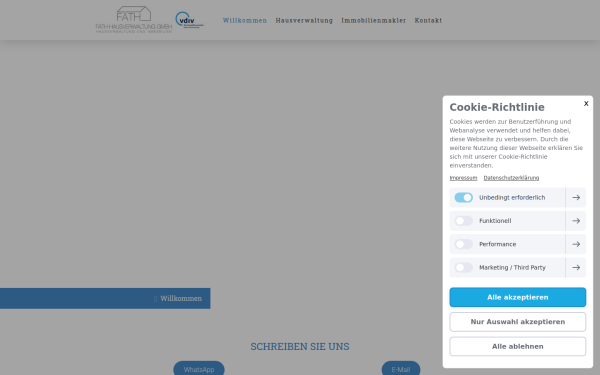Click the Alle akzeptieren button
The image size is (600, 375).
point(517,297)
